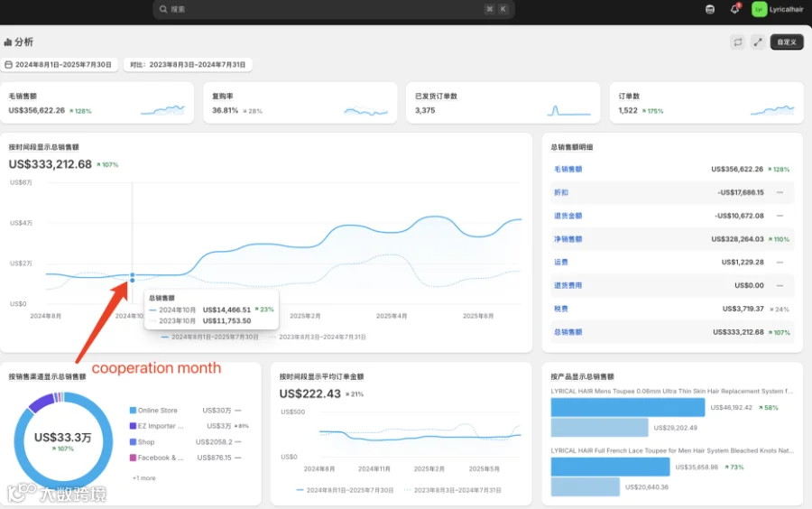This screenshot has height=509, width=812.
Task: Click the 分析 bar chart icon
Action: tap(8, 42)
